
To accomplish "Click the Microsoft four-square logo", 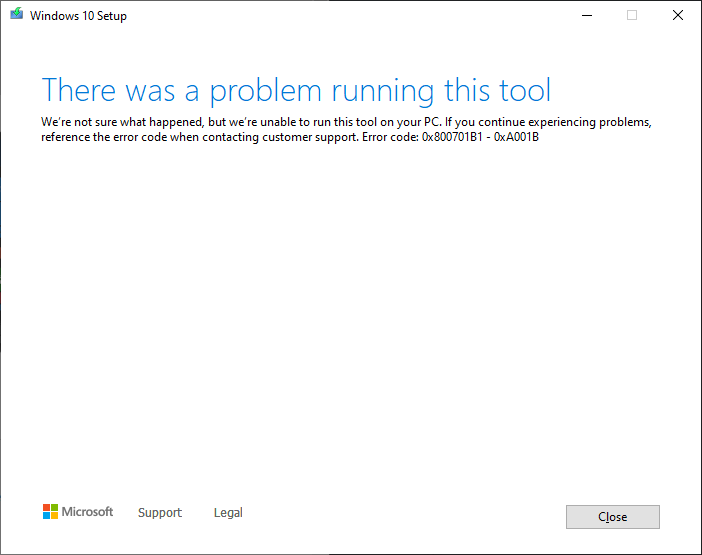I will [x=51, y=512].
